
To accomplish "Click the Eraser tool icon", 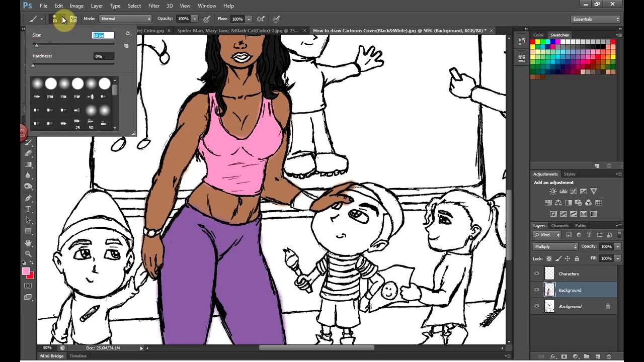I will pos(28,153).
